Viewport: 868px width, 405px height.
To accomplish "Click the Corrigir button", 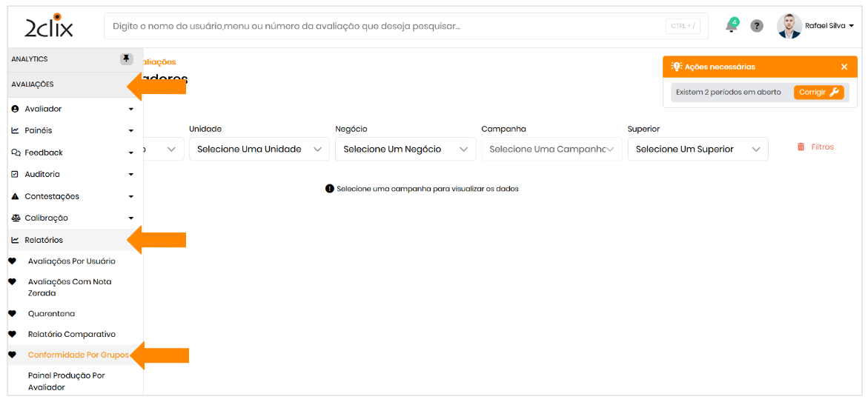I will coord(818,93).
